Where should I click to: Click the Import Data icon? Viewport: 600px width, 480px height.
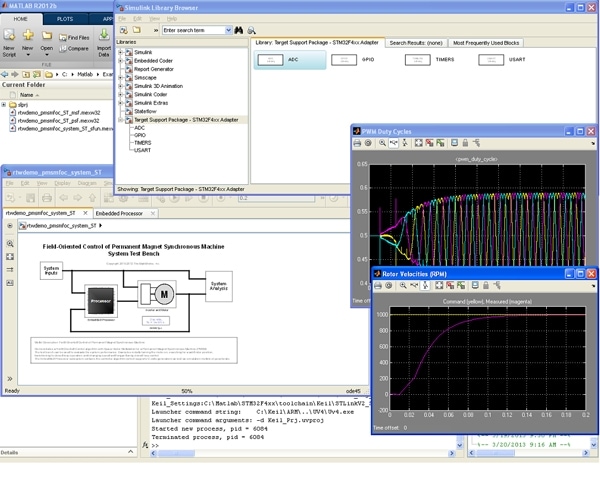104,37
